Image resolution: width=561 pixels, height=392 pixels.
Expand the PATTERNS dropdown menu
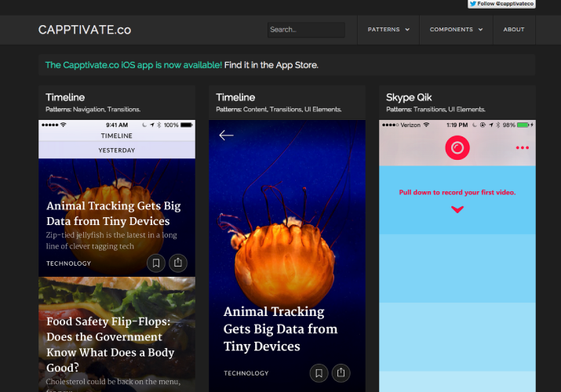click(x=388, y=30)
